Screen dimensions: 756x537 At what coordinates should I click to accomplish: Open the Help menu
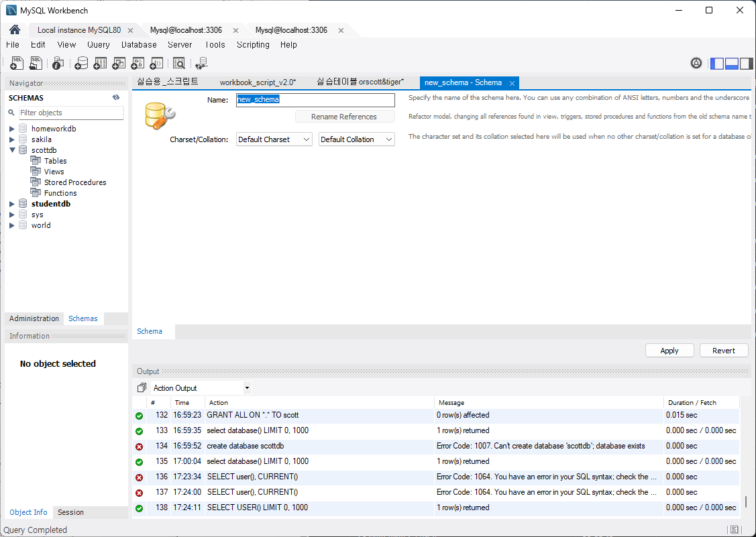[x=288, y=44]
